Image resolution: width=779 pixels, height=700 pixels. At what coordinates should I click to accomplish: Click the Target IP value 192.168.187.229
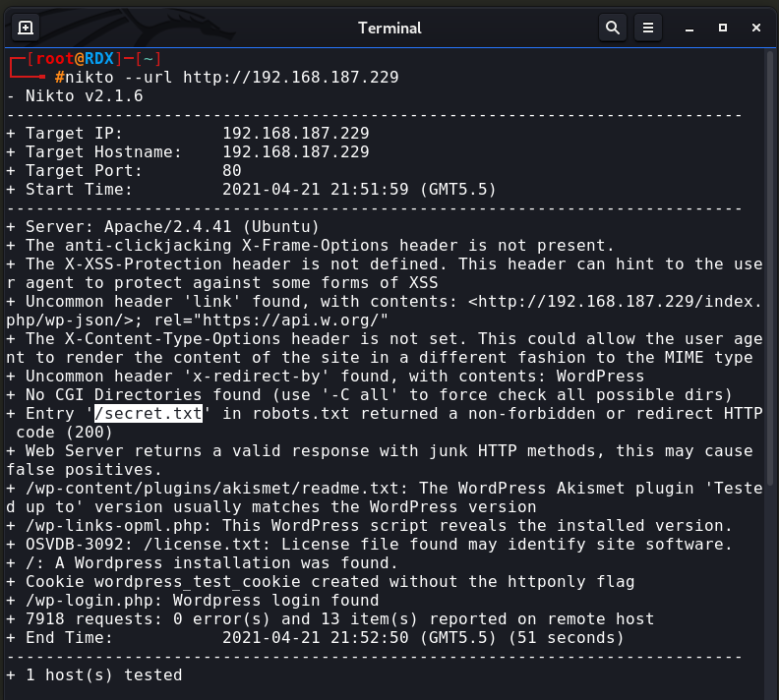click(x=296, y=134)
